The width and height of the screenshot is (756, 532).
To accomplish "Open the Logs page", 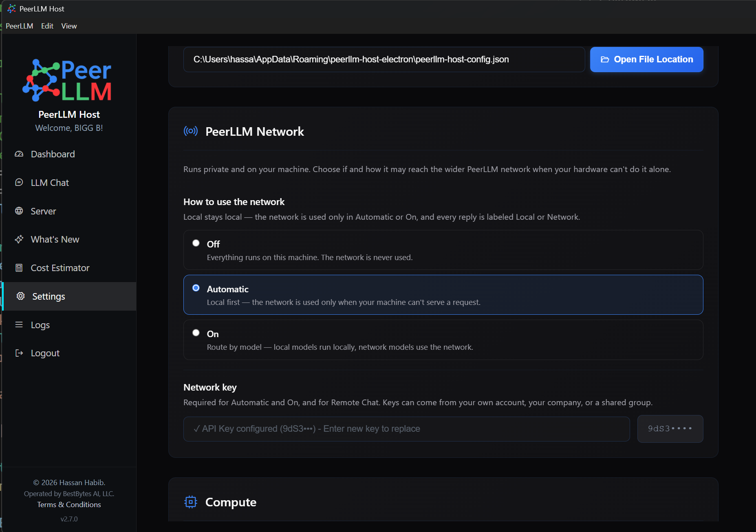I will tap(69, 325).
